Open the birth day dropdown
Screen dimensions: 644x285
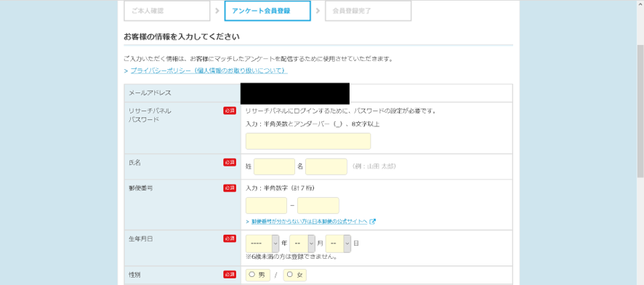click(x=339, y=244)
